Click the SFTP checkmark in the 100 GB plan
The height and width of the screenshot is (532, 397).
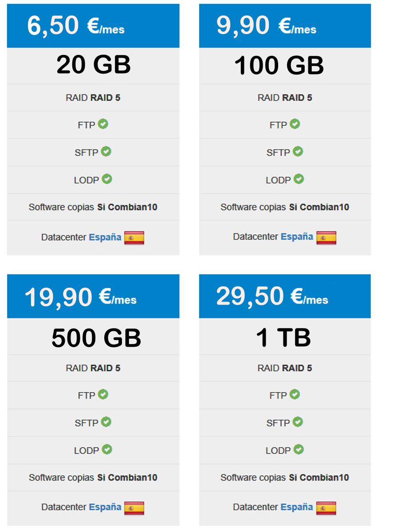pyautogui.click(x=298, y=152)
